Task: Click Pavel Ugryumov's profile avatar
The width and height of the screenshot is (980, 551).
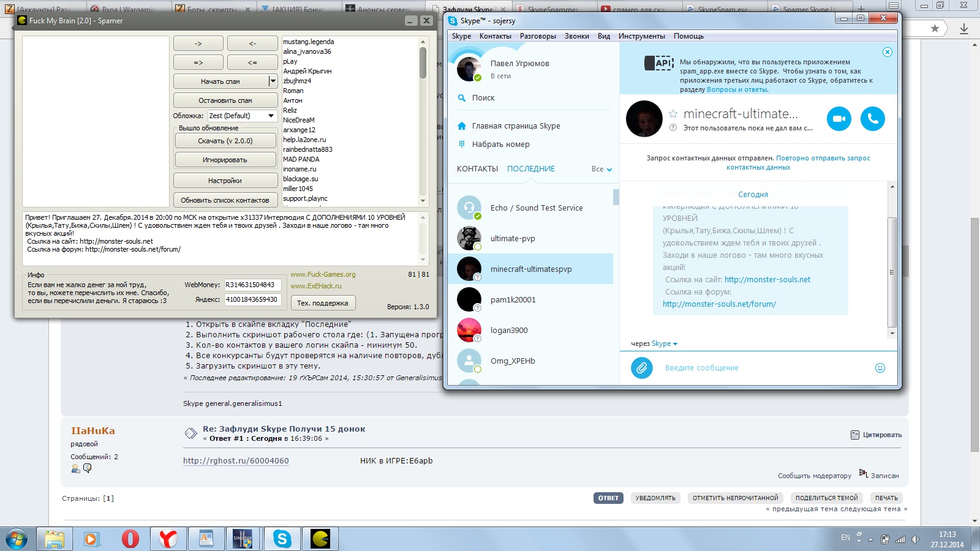Action: [x=469, y=70]
